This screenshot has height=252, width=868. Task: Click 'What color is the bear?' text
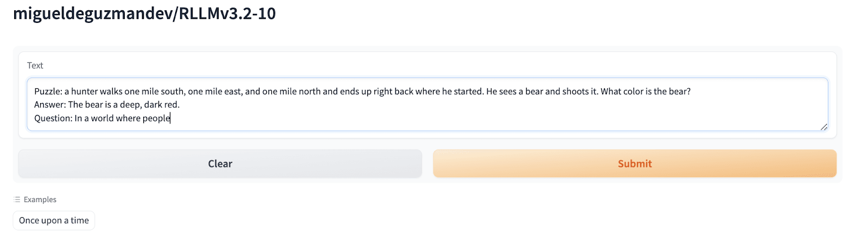point(646,92)
